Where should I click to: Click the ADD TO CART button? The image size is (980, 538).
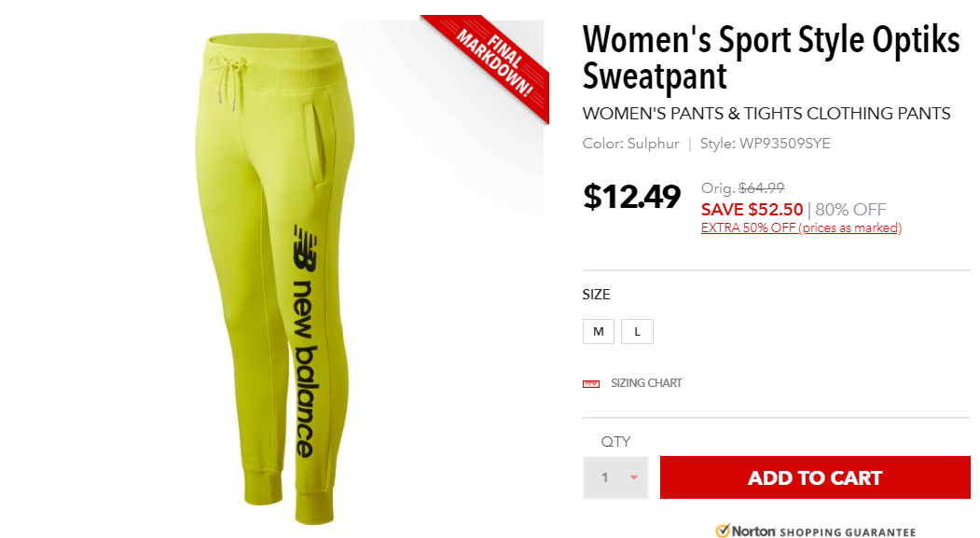tap(815, 477)
